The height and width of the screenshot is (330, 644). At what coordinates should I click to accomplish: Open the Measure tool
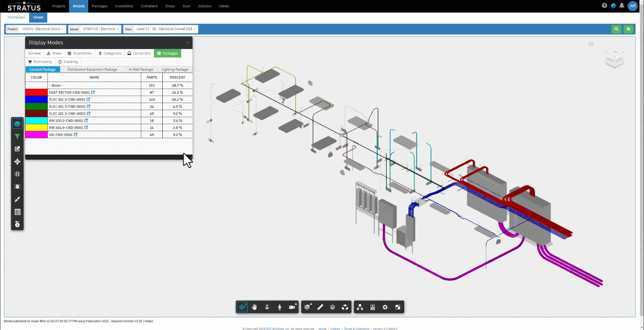coord(320,307)
